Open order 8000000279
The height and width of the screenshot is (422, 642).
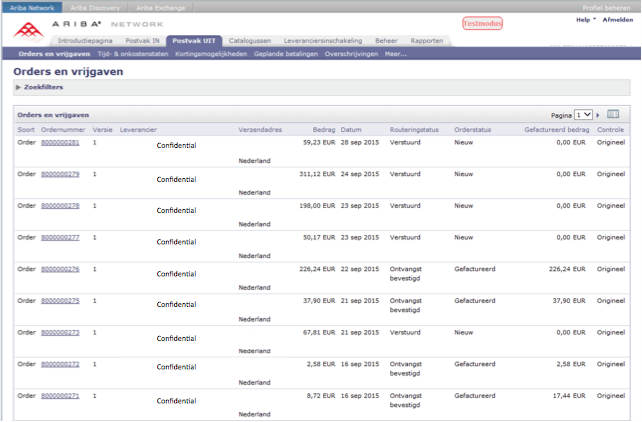click(60, 174)
